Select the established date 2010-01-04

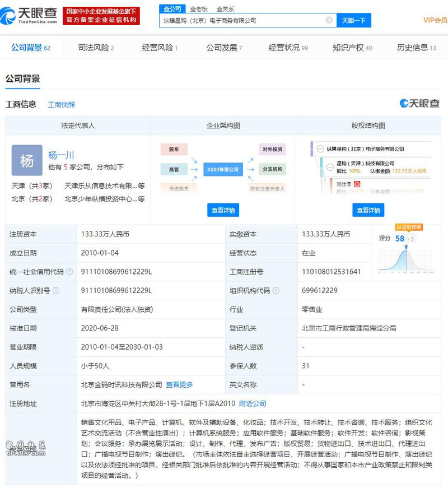point(100,253)
